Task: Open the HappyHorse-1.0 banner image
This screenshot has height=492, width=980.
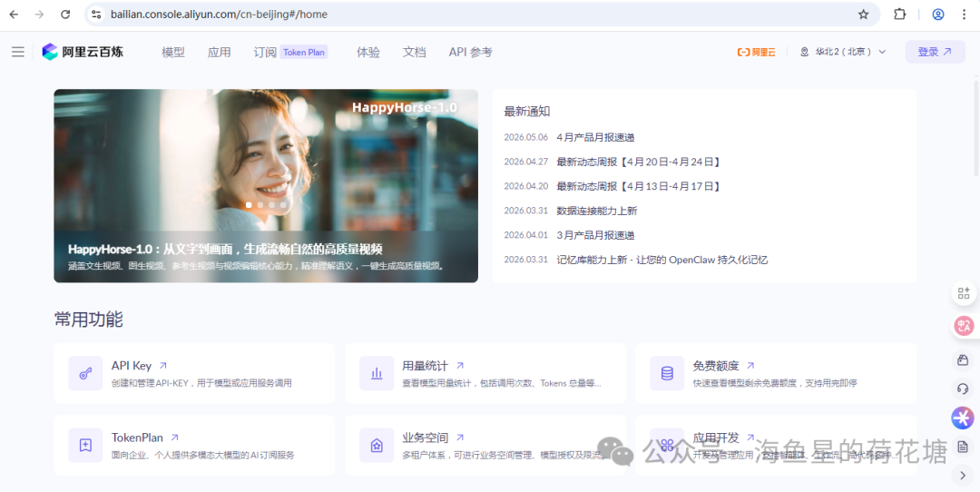Action: (266, 186)
